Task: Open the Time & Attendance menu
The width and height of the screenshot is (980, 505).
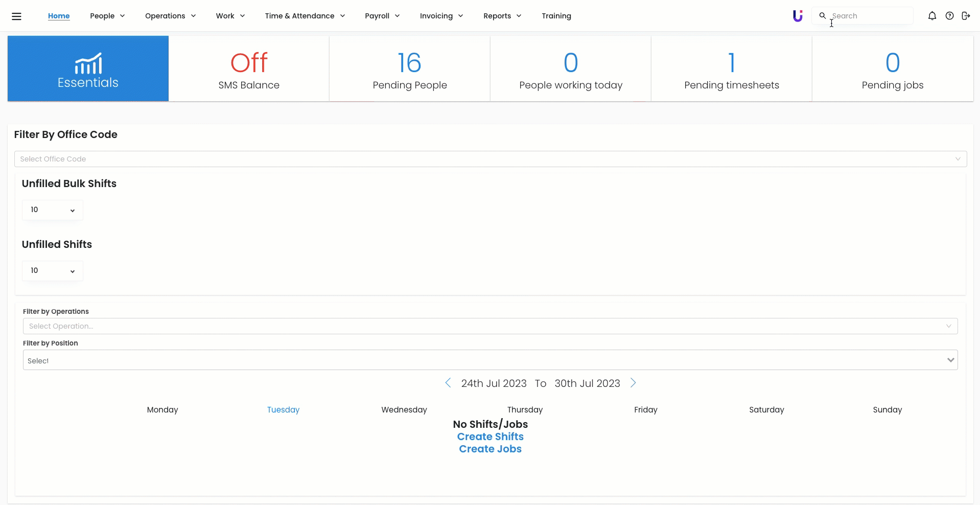Action: [305, 16]
